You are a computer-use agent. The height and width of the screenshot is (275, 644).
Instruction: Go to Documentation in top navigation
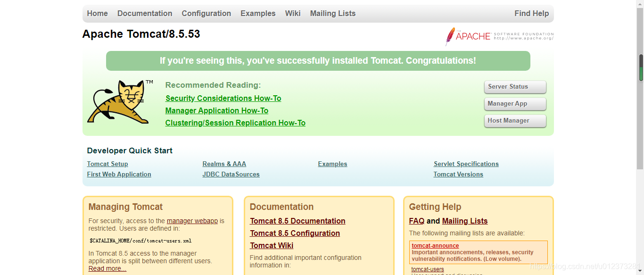click(145, 13)
